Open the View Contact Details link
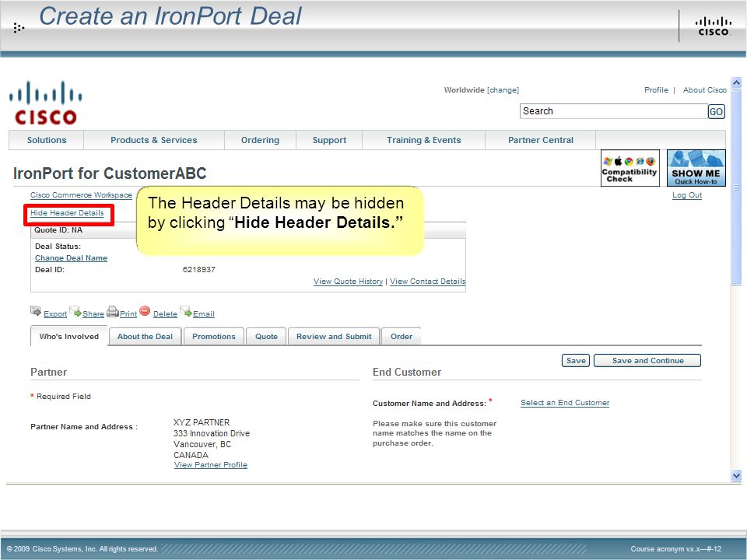The height and width of the screenshot is (560, 747). 428,281
